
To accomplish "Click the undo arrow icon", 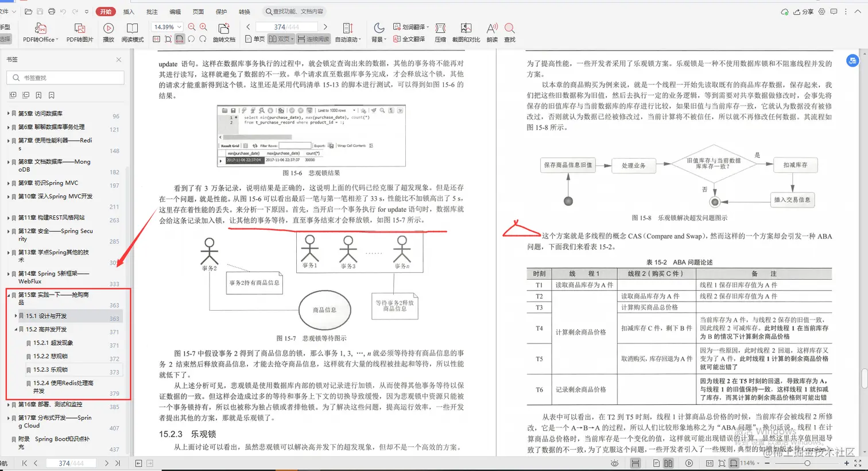I will [63, 11].
